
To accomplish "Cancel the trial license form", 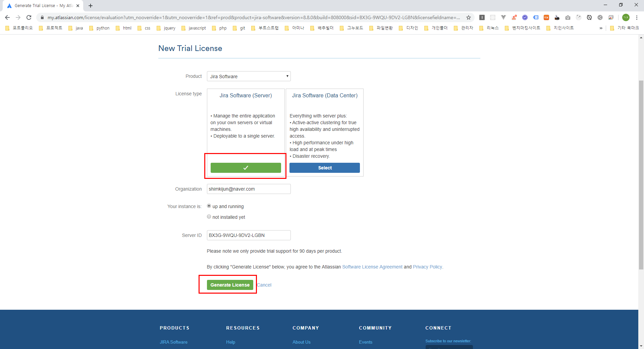I will pos(264,285).
